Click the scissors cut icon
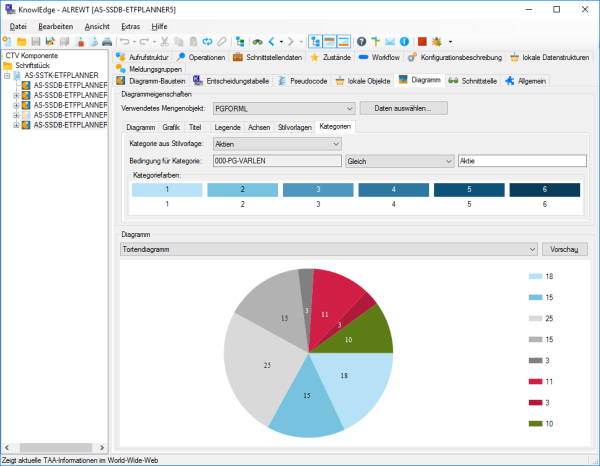The image size is (600, 466). pos(165,41)
